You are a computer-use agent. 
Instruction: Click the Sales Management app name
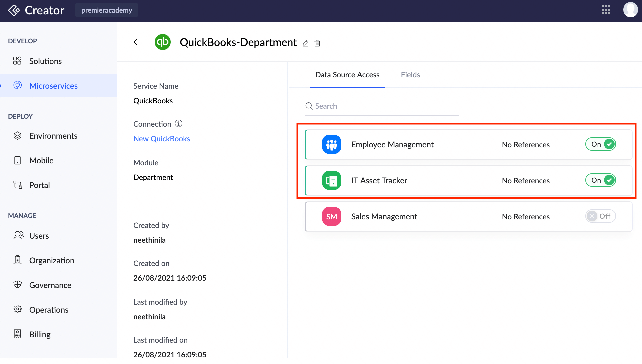click(384, 216)
